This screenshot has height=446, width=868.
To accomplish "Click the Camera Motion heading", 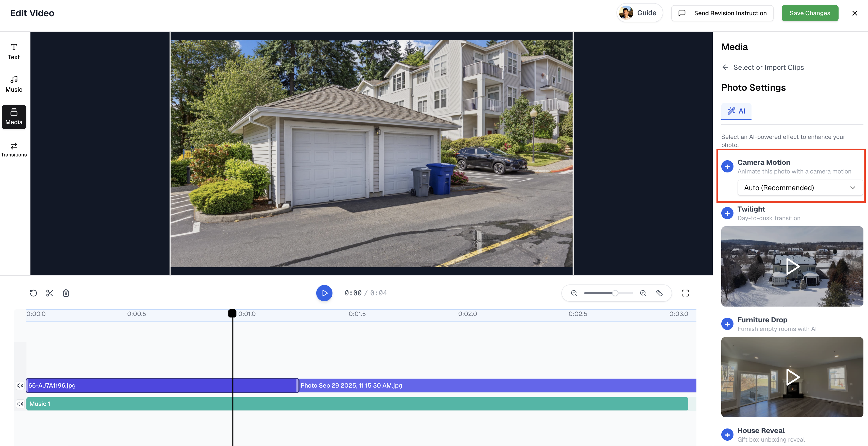I will click(763, 162).
